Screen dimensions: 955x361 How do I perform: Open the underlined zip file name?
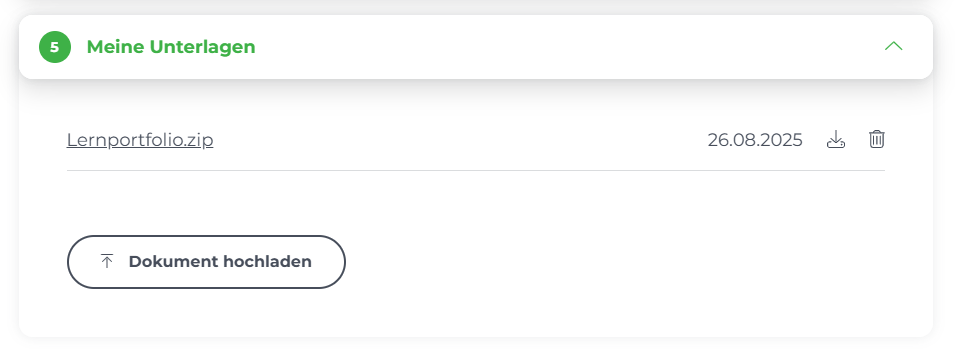click(140, 140)
